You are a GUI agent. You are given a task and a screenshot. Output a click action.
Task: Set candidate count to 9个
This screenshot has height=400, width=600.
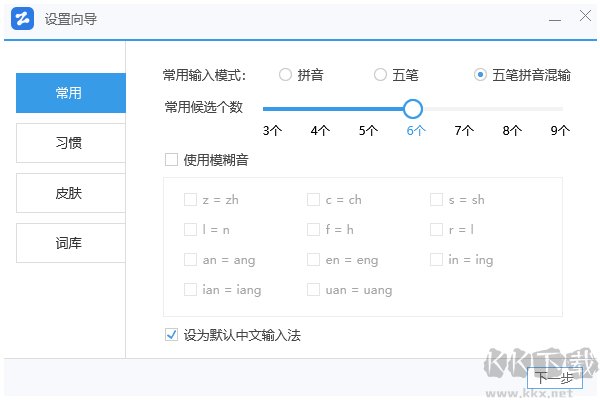pyautogui.click(x=561, y=130)
